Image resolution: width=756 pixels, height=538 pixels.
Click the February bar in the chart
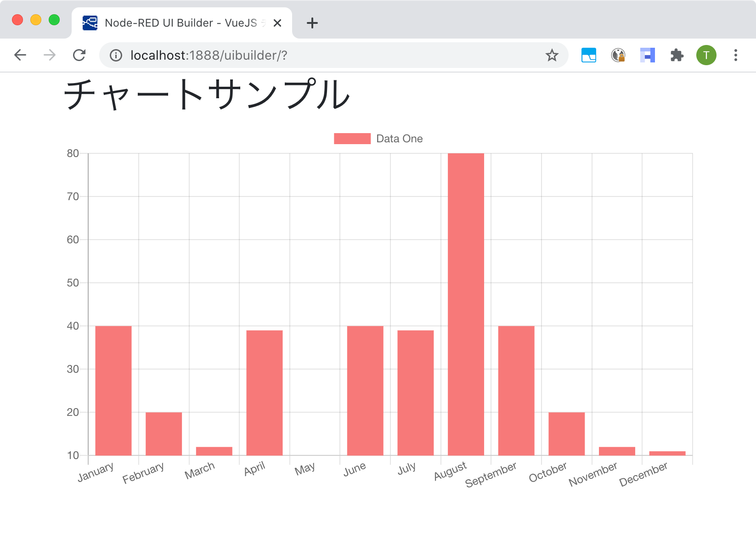coord(164,434)
